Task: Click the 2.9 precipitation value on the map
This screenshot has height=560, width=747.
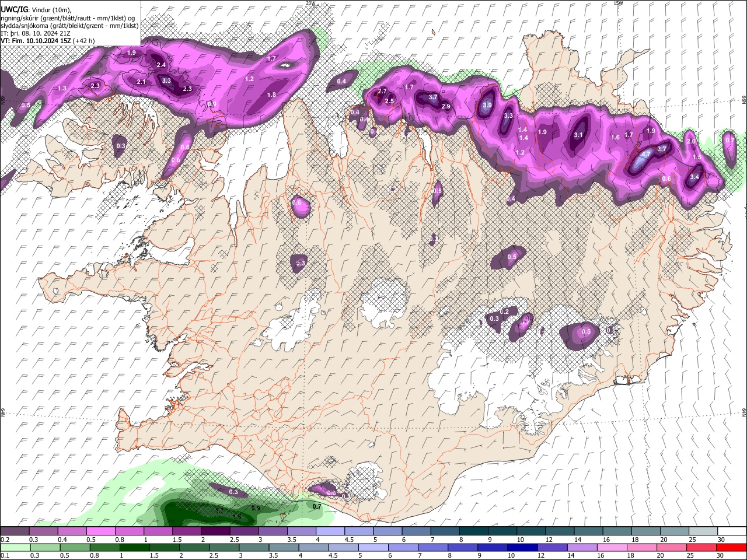Action: (446, 106)
